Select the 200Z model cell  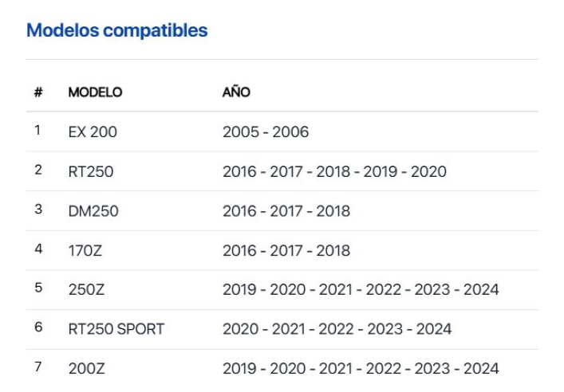tap(86, 369)
